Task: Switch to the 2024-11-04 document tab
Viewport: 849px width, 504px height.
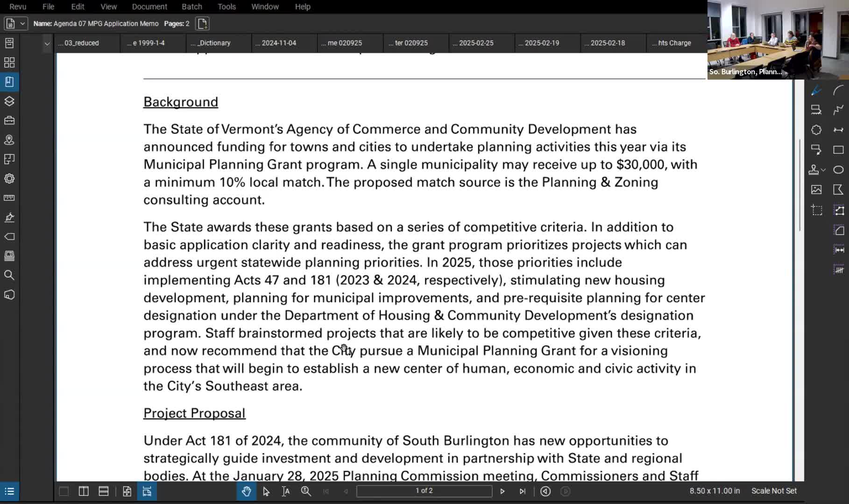Action: point(284,43)
